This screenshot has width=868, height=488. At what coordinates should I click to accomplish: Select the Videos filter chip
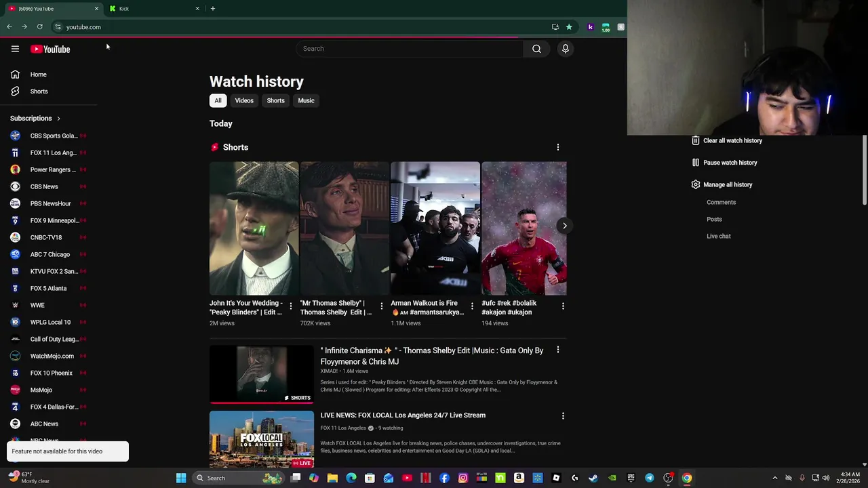point(244,101)
